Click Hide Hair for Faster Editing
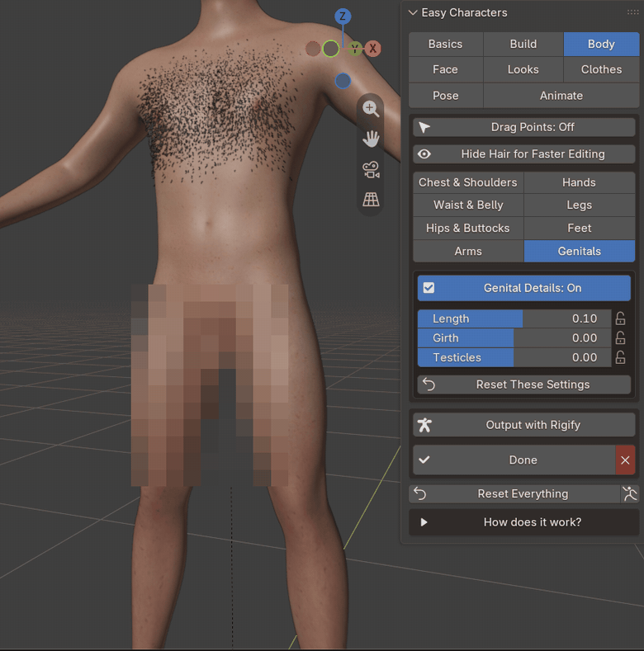 [x=524, y=154]
